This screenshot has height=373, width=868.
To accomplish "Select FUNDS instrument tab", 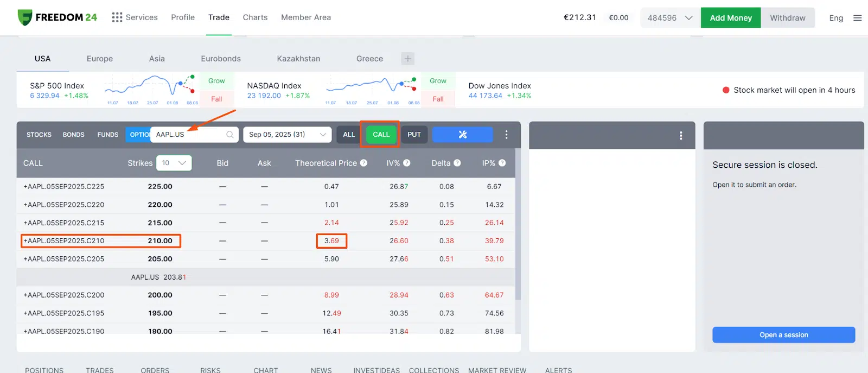I will coord(107,135).
